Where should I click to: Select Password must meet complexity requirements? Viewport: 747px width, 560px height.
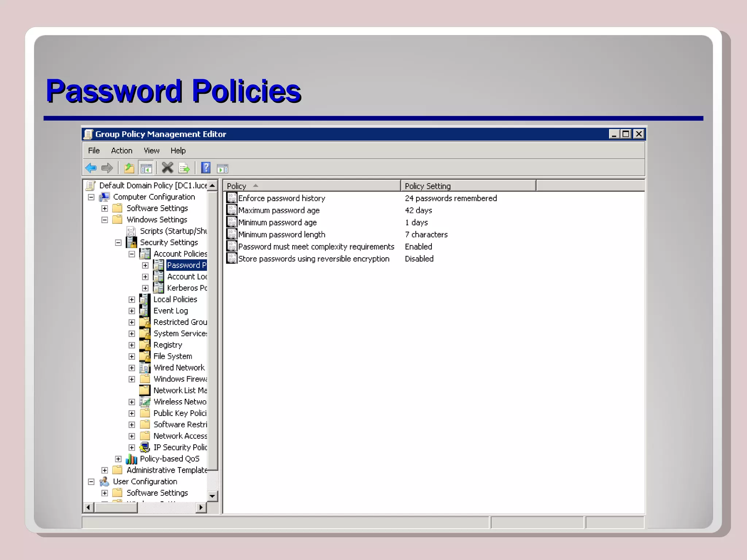point(316,246)
